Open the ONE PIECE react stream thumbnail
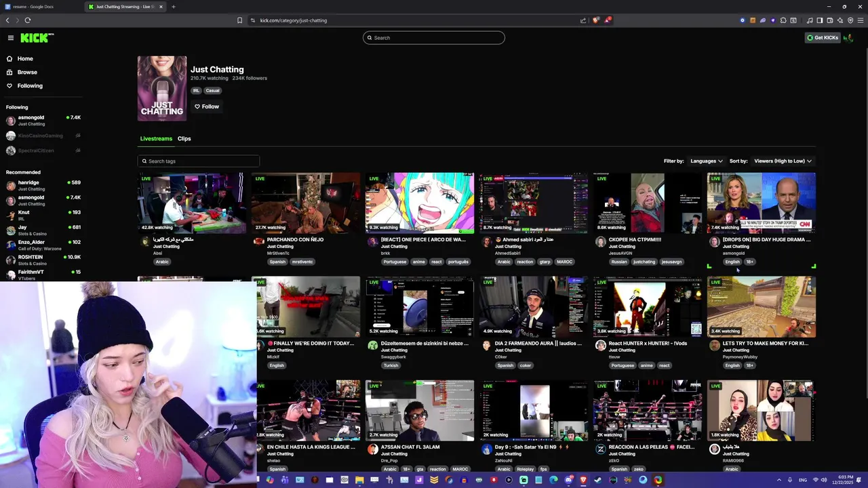This screenshot has width=868, height=488. [420, 203]
